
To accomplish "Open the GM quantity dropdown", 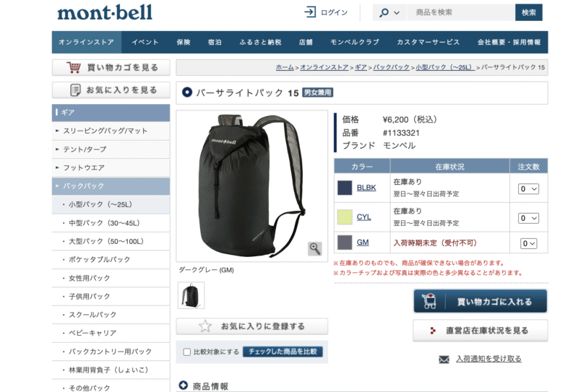I will click(x=529, y=243).
